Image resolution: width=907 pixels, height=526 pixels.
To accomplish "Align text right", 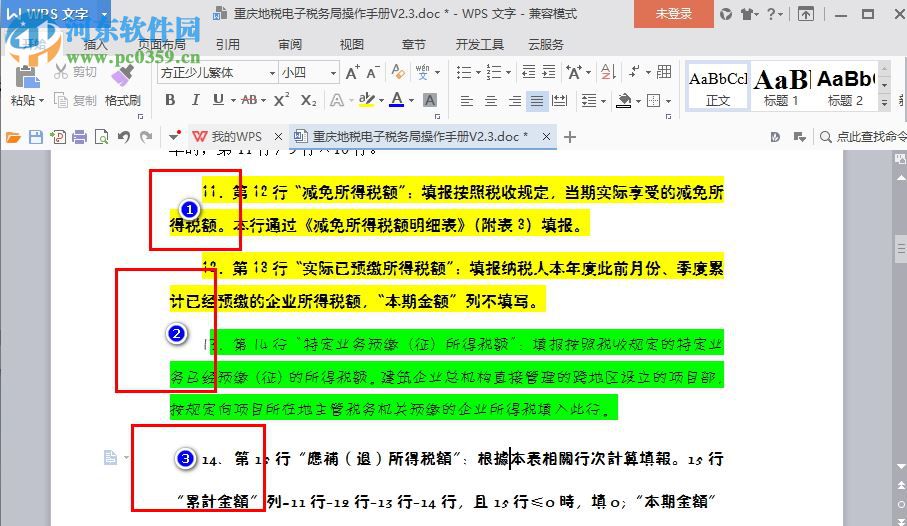I will (514, 101).
